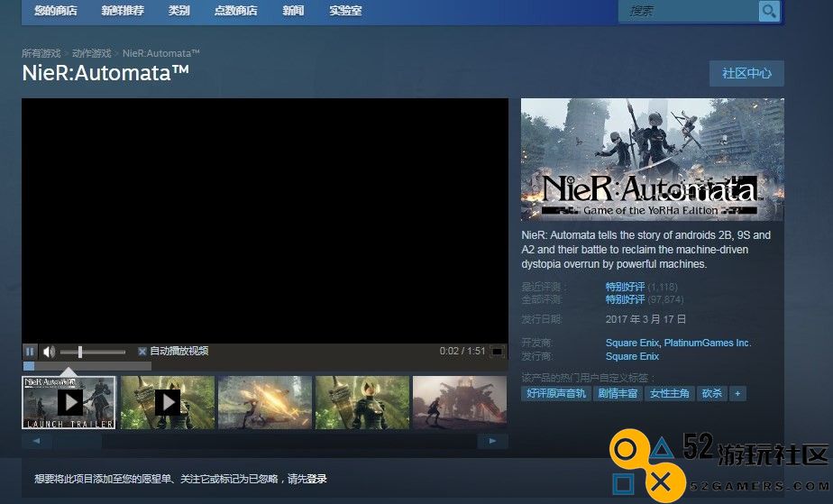The width and height of the screenshot is (833, 504).
Task: Open the fourth thumbnail screenshot
Action: click(362, 402)
